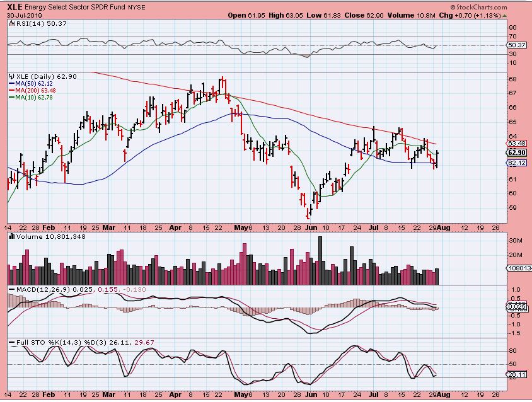532x402 pixels.
Task: Click the 30M label on volume axis
Action: pyautogui.click(x=516, y=240)
